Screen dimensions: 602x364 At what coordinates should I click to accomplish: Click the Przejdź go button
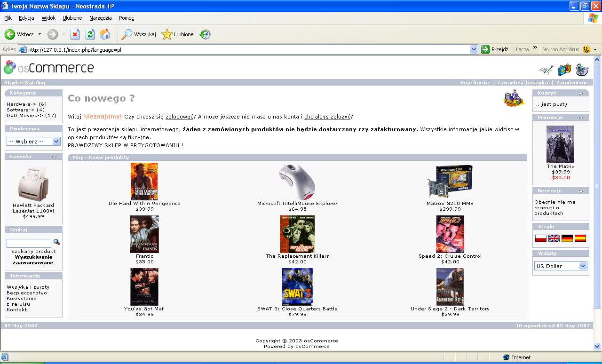(495, 49)
